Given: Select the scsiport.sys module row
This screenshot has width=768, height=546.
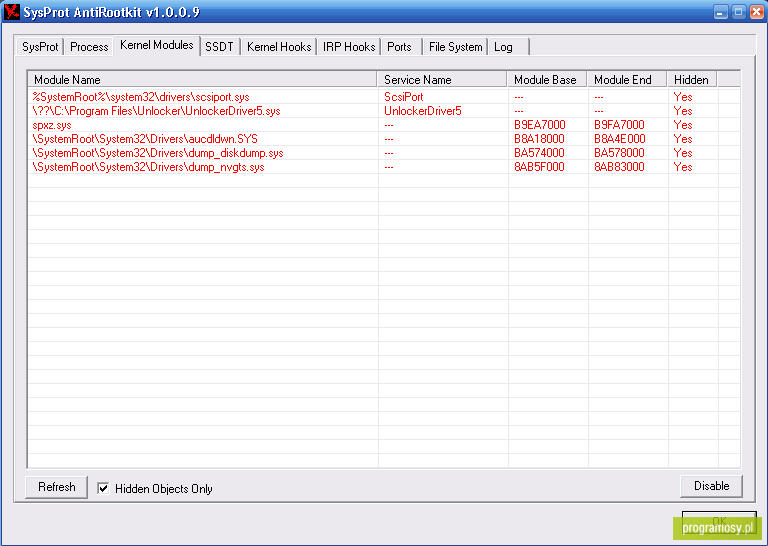Looking at the screenshot, I should click(384, 97).
